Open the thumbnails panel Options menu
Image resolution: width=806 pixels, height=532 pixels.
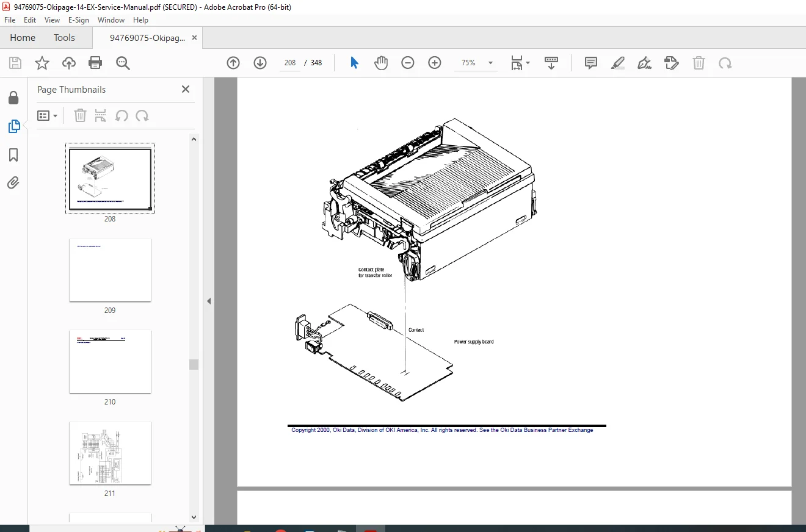(x=47, y=115)
